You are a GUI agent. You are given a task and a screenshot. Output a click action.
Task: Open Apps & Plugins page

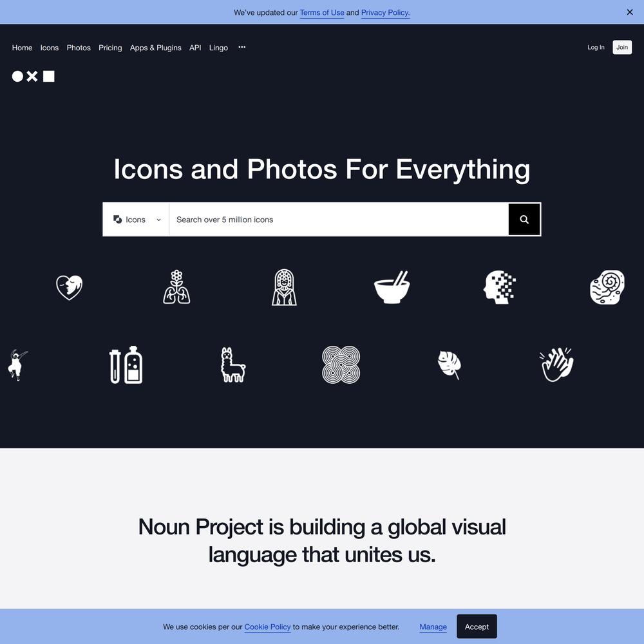click(x=156, y=48)
